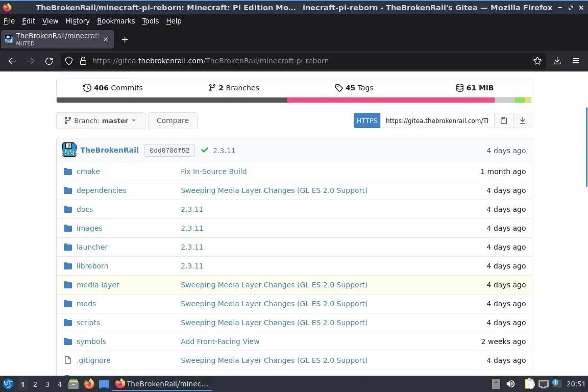Reload the page with the refresh icon
588x392 pixels.
pos(49,61)
